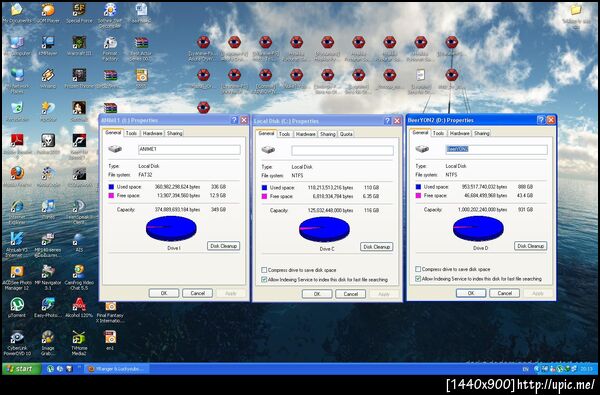Viewport: 600px width, 395px height.
Task: Click OK in BeerYON2 (D:) Properties
Action: [471, 293]
